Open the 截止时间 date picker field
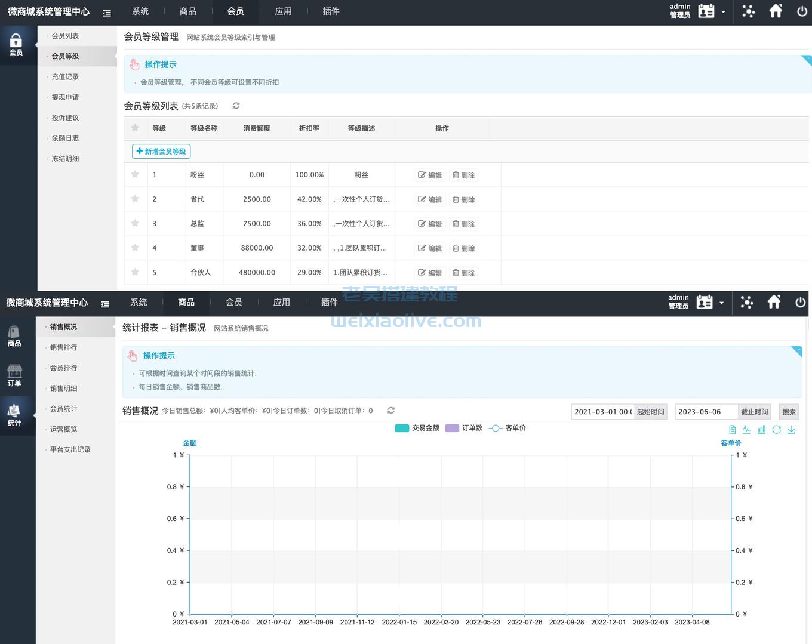Viewport: 812px width, 644px height. [706, 412]
